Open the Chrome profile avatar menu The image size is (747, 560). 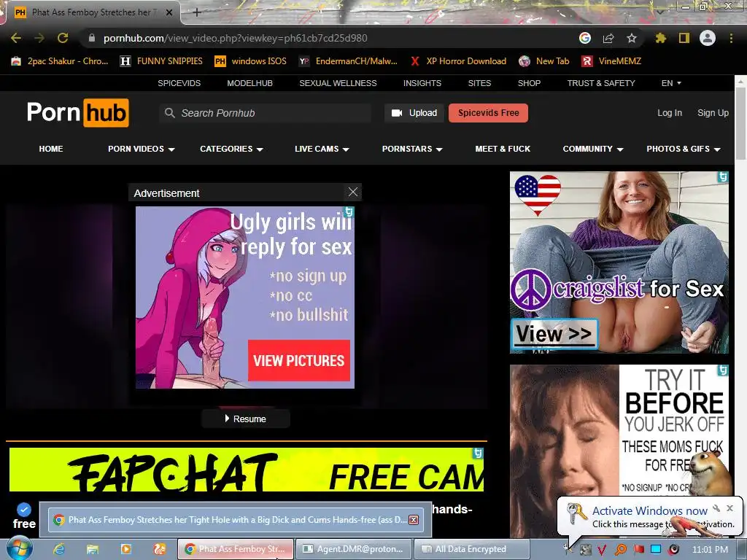coord(708,38)
